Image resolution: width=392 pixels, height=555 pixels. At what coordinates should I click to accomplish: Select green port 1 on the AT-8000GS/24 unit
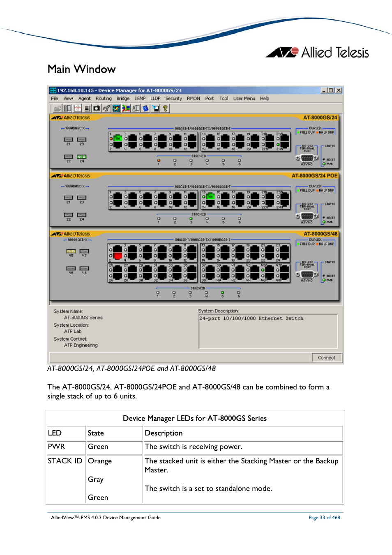coord(118,138)
